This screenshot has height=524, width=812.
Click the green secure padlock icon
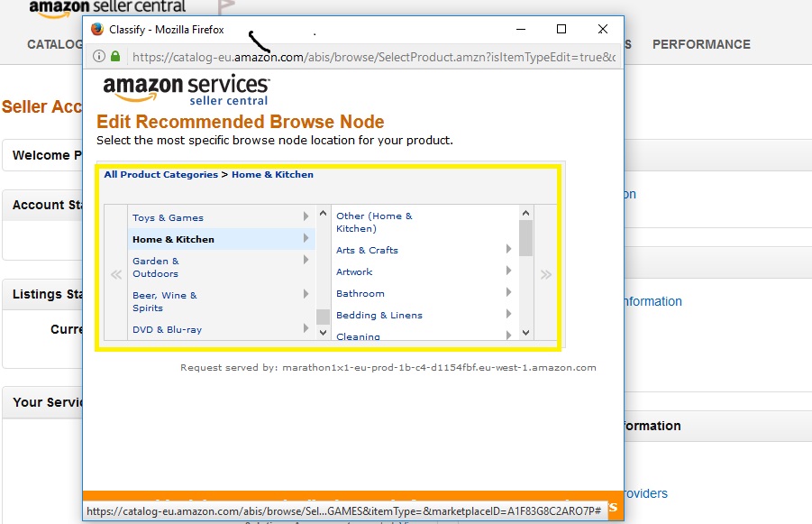[x=115, y=56]
